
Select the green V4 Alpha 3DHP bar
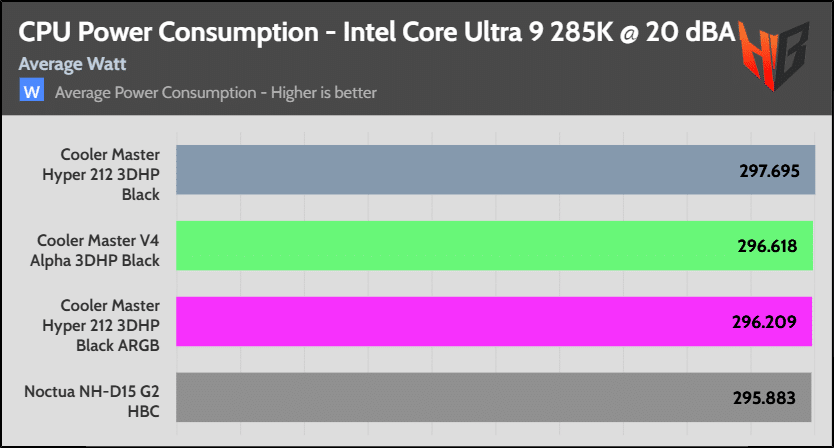450,246
